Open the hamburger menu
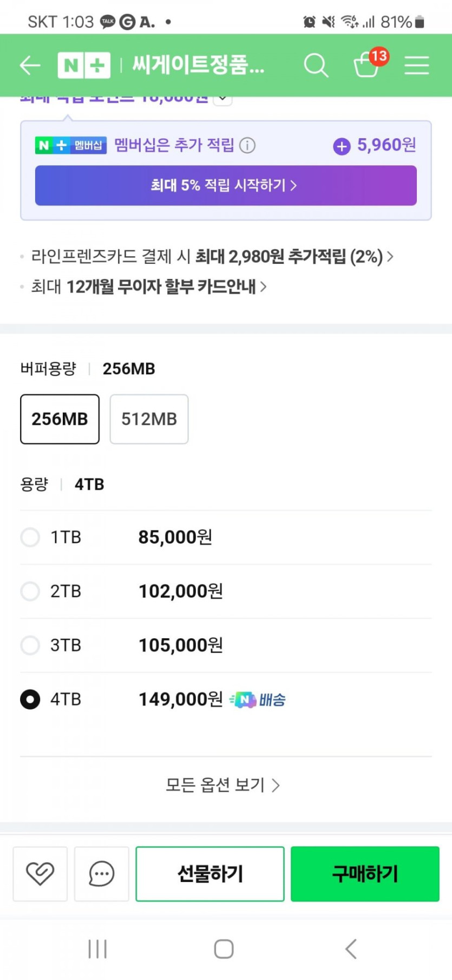This screenshot has height=980, width=452. [417, 66]
